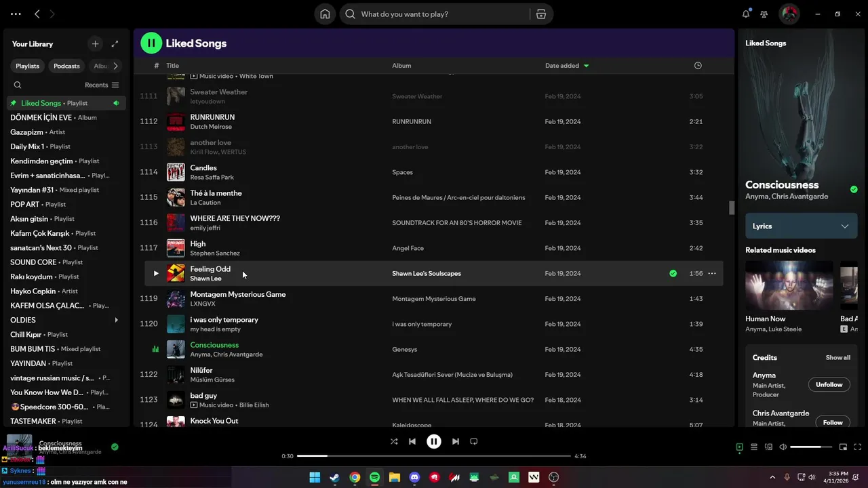Sort by the # column header

[x=157, y=66]
